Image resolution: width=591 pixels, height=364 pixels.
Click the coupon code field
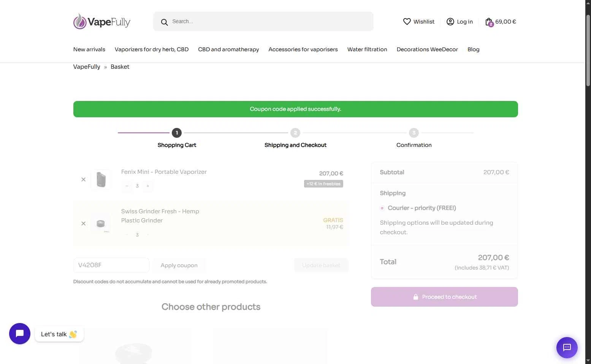click(111, 265)
